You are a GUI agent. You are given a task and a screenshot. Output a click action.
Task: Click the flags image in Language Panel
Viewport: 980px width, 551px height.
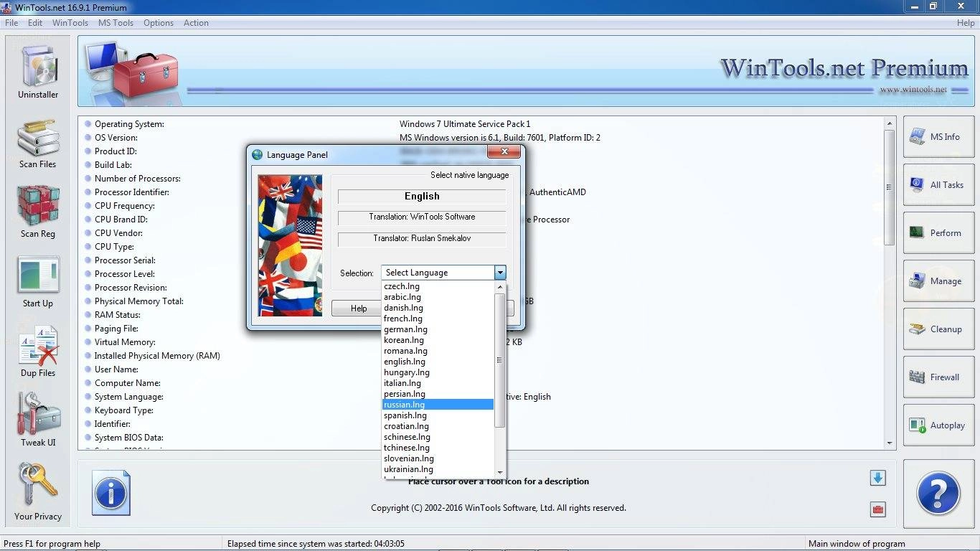(290, 245)
